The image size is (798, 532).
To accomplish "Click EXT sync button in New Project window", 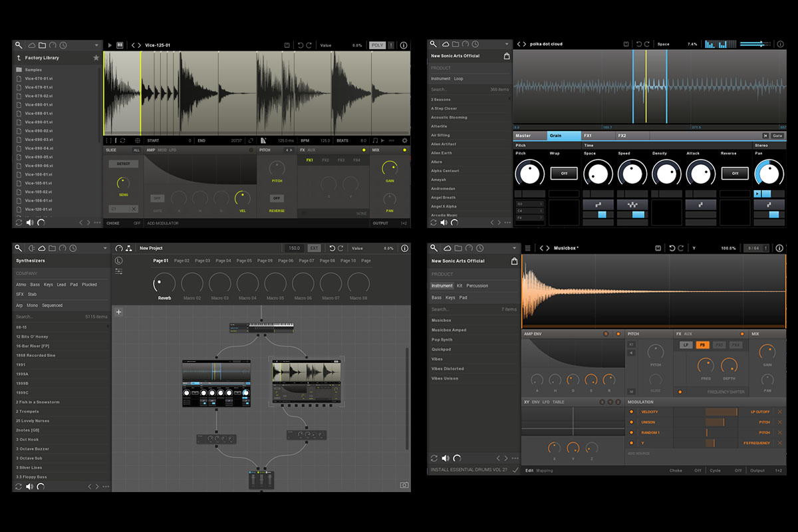I will pyautogui.click(x=313, y=248).
